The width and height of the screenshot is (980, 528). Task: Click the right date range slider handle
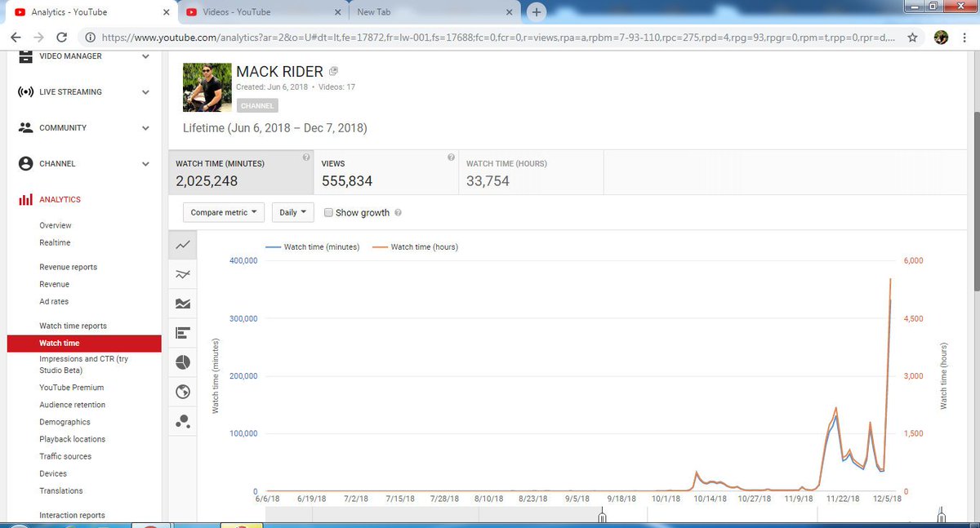point(941,516)
